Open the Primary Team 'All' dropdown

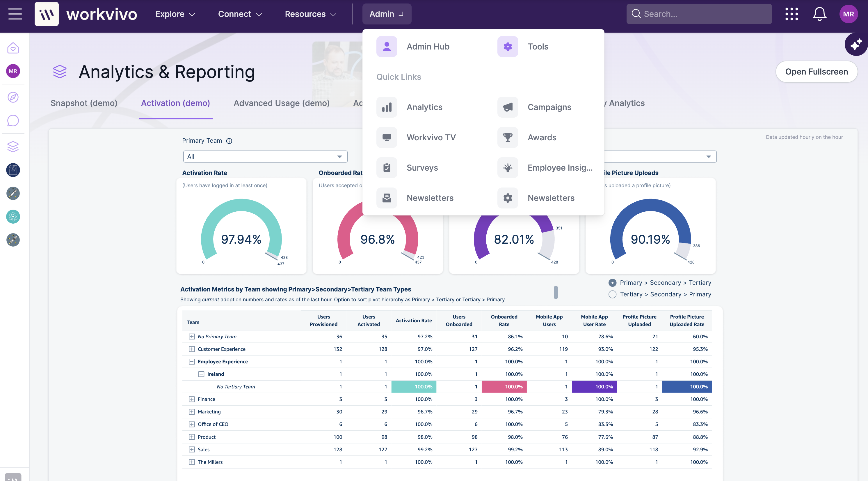click(265, 157)
